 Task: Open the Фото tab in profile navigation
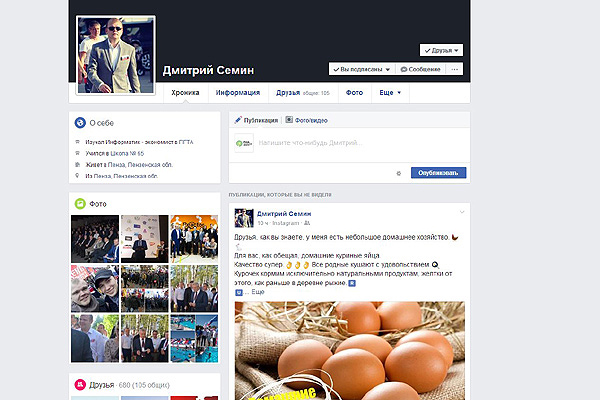354,93
